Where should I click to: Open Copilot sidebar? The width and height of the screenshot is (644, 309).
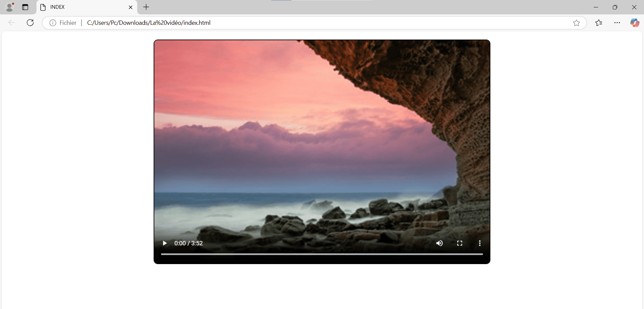click(635, 23)
